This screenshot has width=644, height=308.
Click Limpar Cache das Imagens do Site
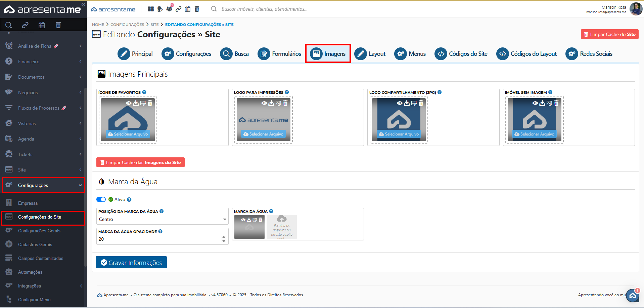pyautogui.click(x=140, y=162)
